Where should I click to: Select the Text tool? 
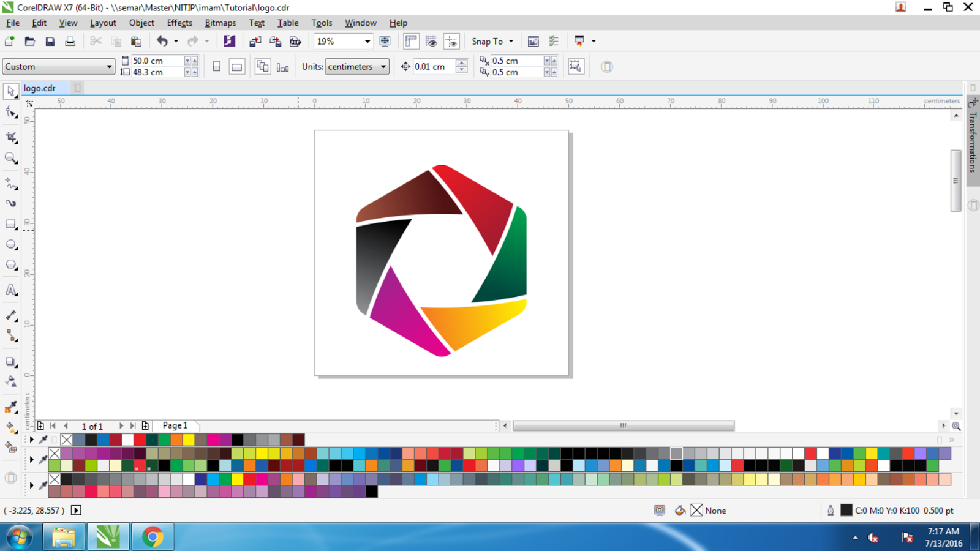[10, 290]
